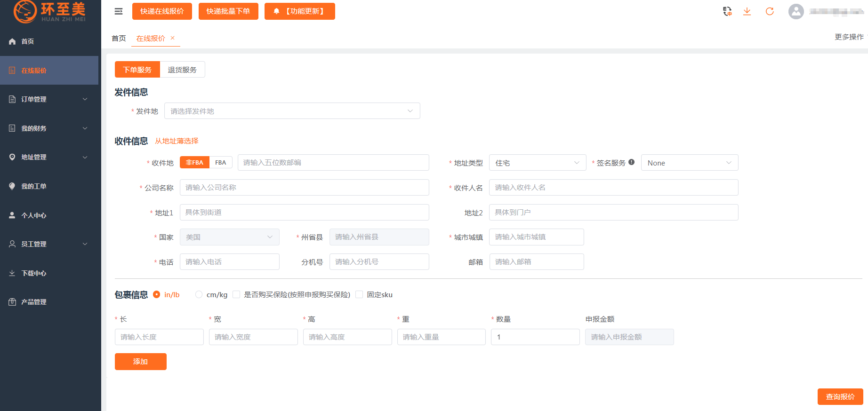This screenshot has height=411, width=868.
Task: Click the 个人中心 person icon
Action: click(12, 215)
